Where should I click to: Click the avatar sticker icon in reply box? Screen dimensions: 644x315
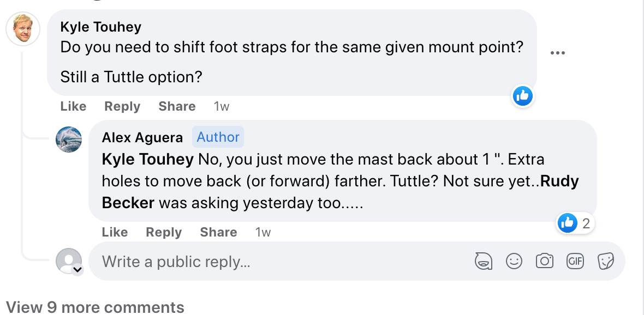[x=483, y=262]
